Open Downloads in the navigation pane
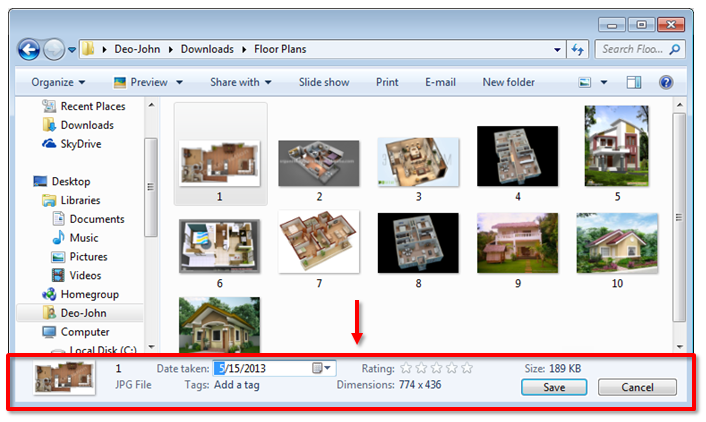This screenshot has width=706, height=422. 78,125
